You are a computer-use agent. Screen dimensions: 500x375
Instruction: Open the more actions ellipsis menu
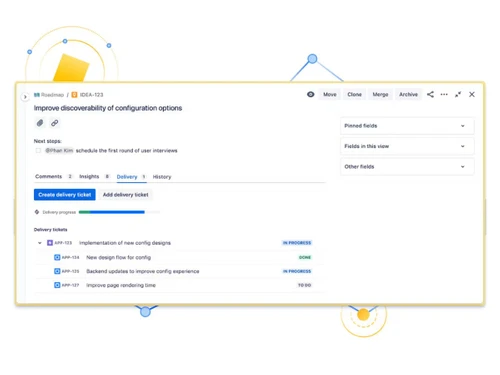point(444,94)
